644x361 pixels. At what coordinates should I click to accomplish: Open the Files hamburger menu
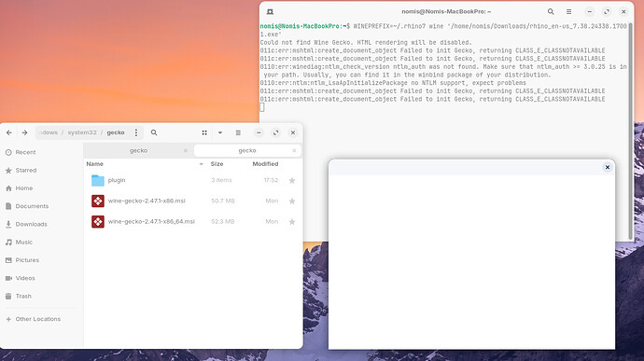(x=238, y=132)
